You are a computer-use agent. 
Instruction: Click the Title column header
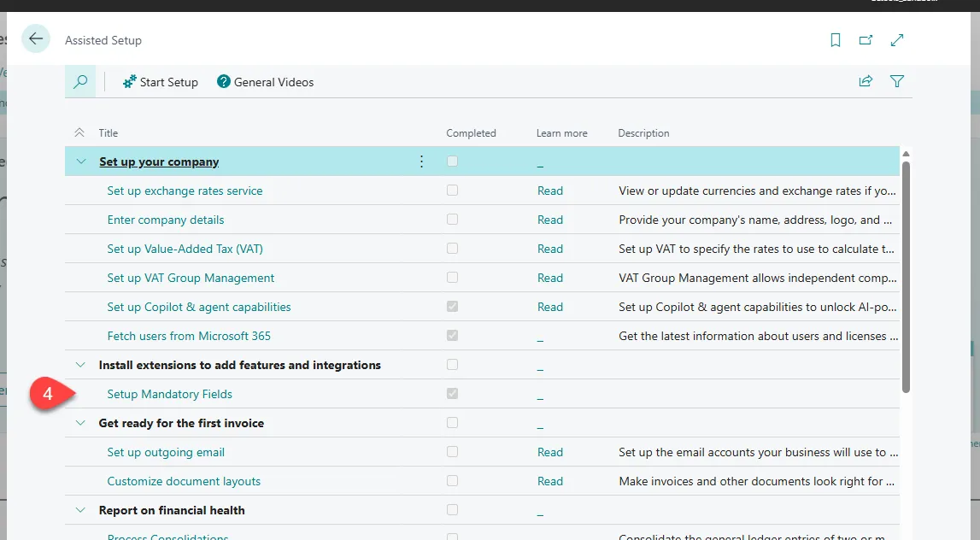tap(109, 133)
